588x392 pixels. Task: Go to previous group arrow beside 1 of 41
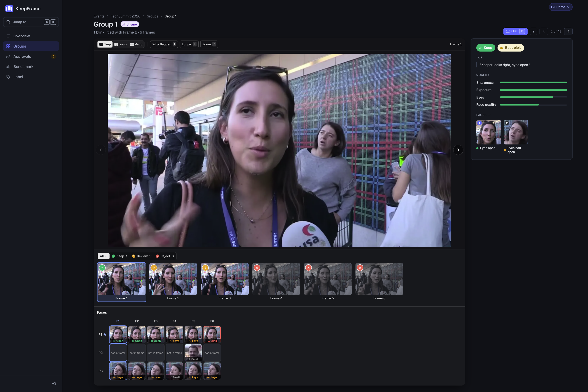click(x=544, y=31)
